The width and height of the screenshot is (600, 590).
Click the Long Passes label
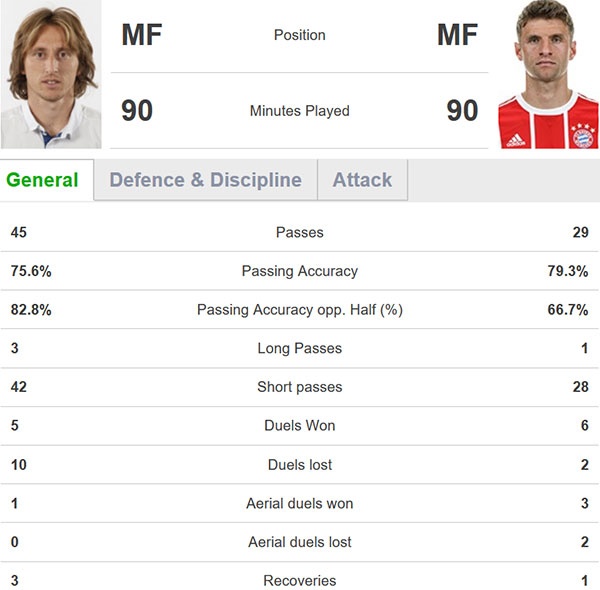click(300, 348)
